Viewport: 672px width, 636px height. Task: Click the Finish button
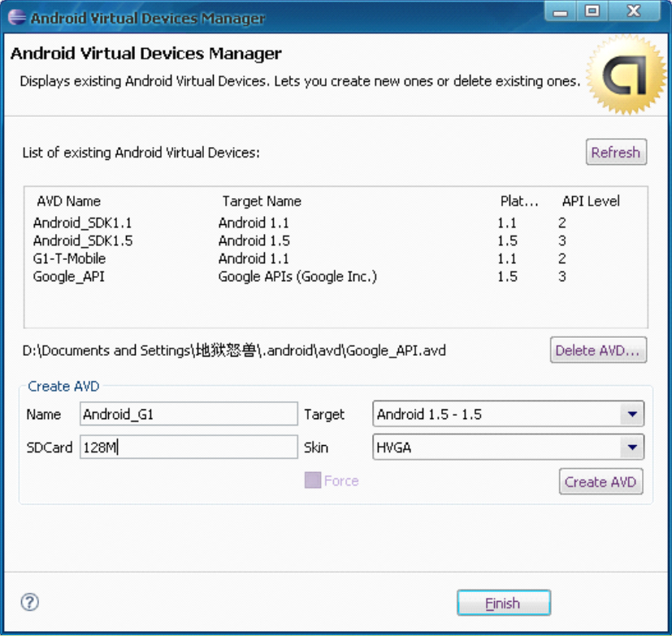pos(504,603)
